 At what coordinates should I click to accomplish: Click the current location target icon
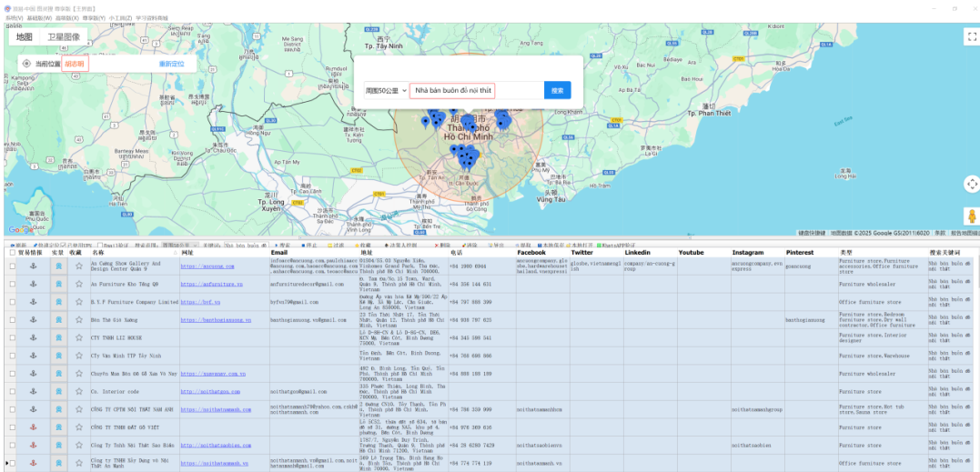point(26,64)
